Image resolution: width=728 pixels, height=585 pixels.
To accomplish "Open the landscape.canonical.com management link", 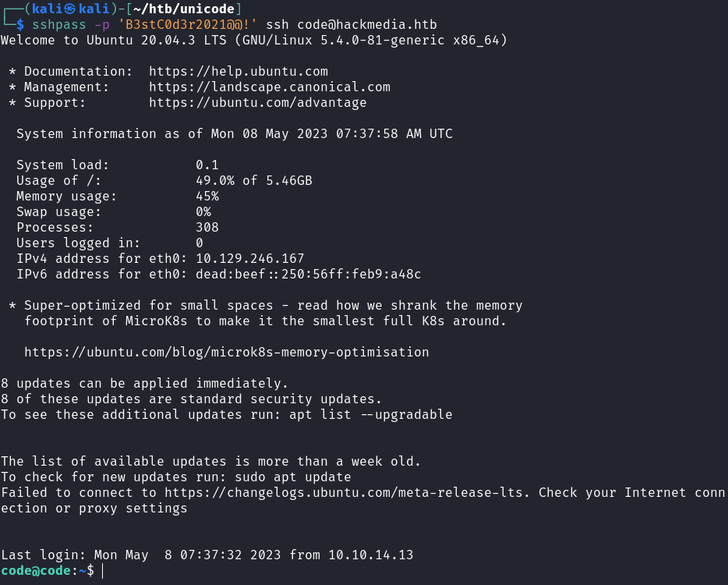I will [x=270, y=87].
